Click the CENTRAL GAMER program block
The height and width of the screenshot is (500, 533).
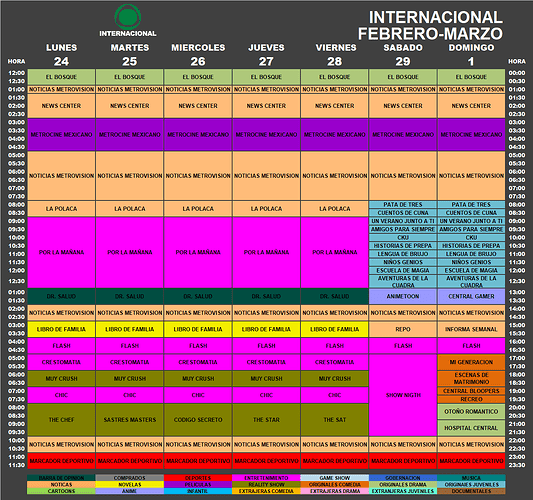pos(471,296)
